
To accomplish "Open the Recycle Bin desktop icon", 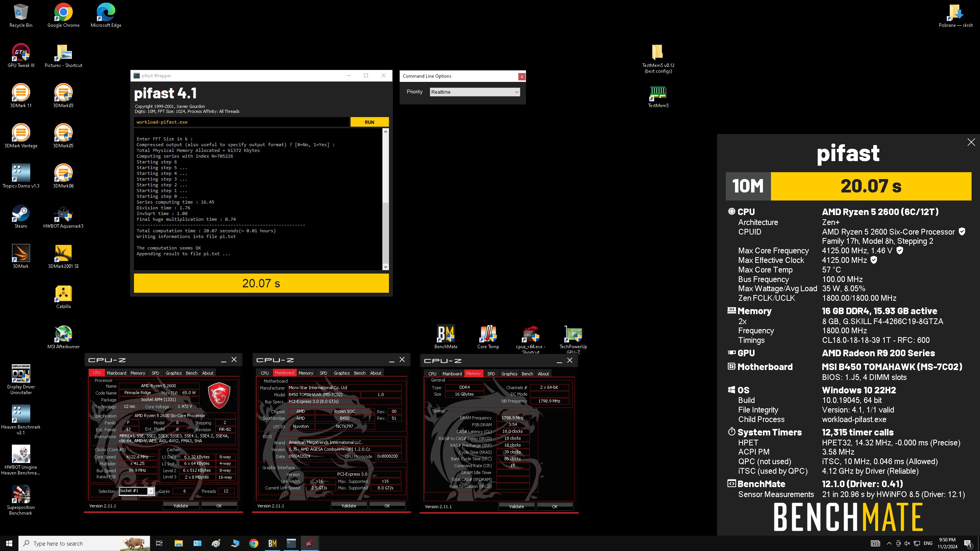I will click(21, 16).
